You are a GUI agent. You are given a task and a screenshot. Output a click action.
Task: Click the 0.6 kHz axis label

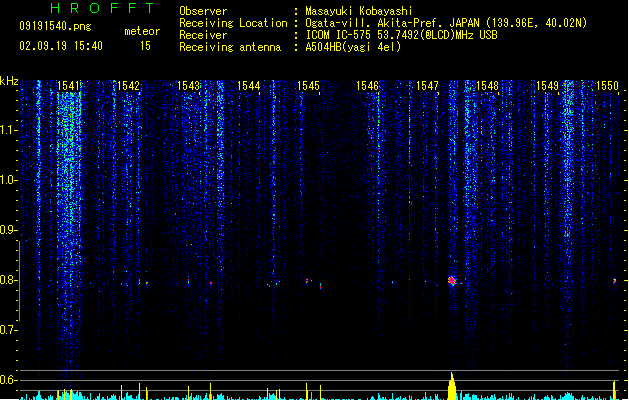tap(8, 380)
